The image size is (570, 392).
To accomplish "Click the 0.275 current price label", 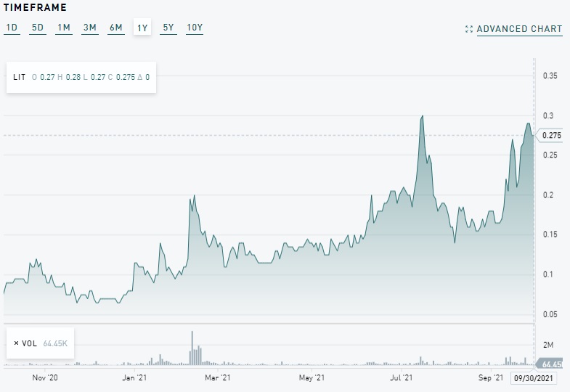I will (x=551, y=136).
